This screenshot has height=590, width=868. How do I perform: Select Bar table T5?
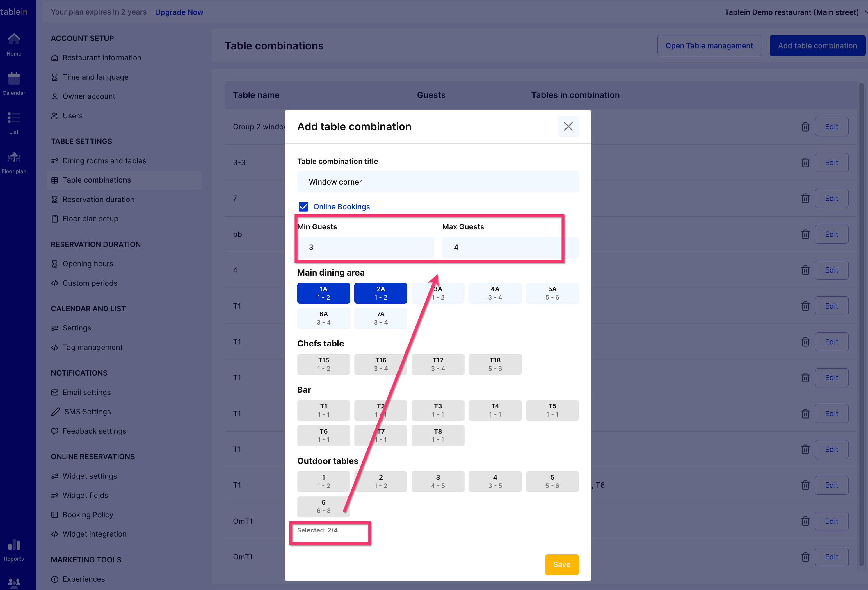(x=552, y=410)
